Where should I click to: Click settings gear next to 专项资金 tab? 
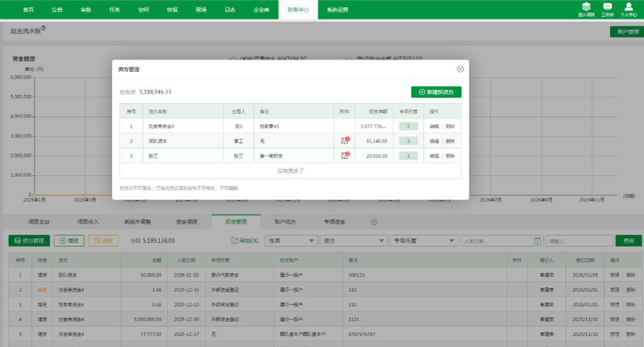tap(374, 222)
